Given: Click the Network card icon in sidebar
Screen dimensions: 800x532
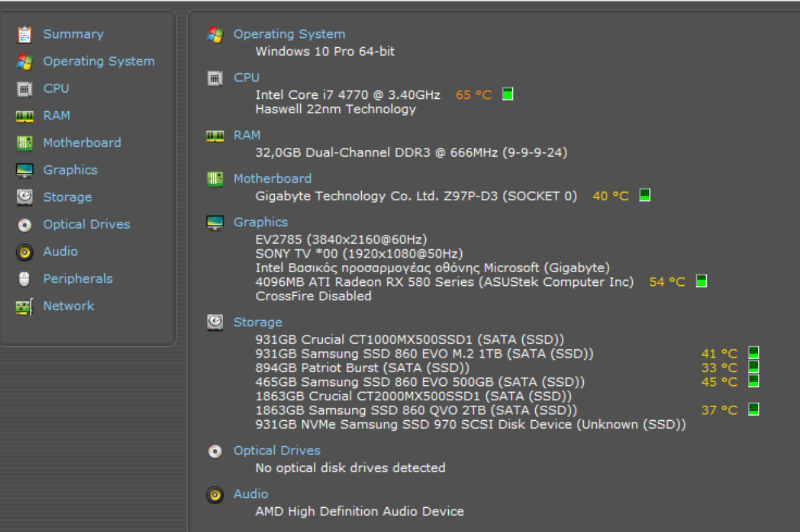Looking at the screenshot, I should [24, 306].
